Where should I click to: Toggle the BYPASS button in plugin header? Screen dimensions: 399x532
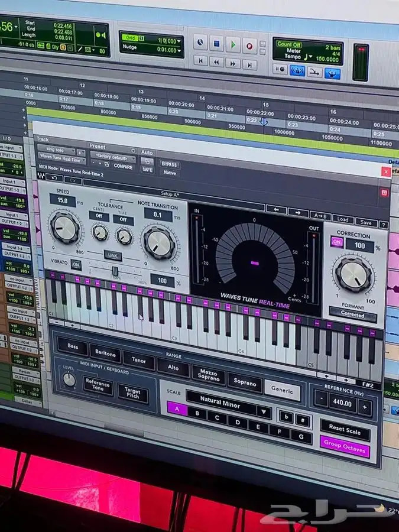pos(169,164)
